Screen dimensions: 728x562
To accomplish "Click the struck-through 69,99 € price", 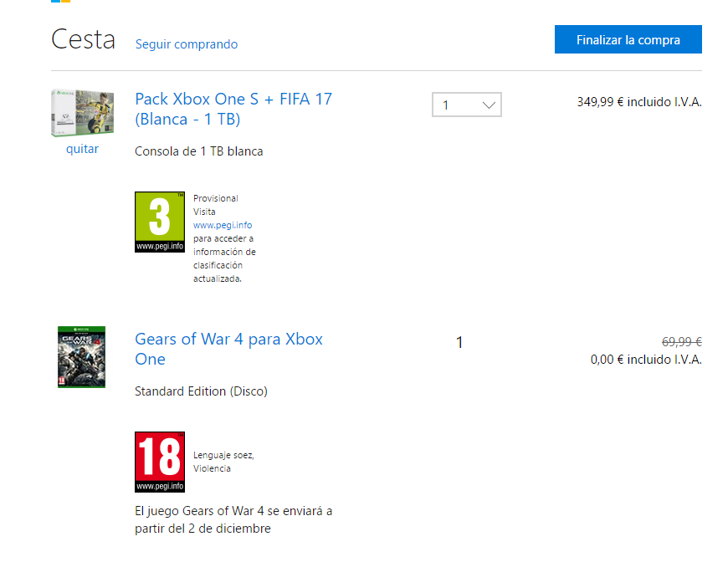I will (x=681, y=341).
